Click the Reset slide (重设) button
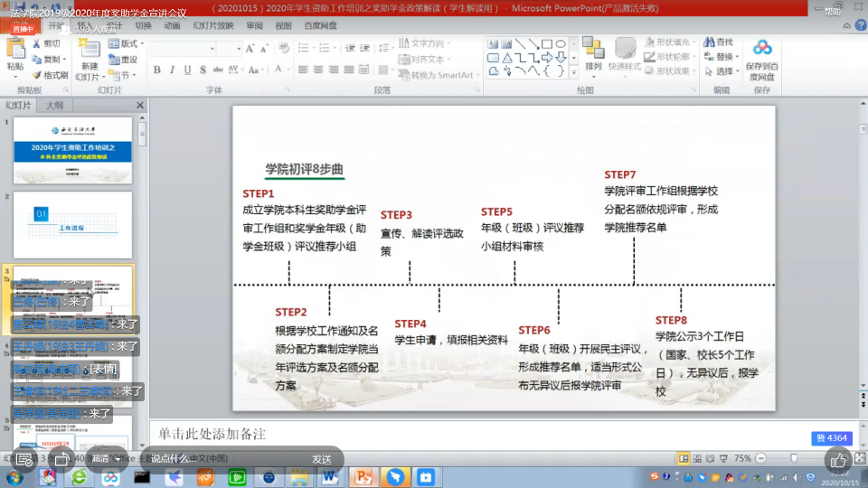 (123, 60)
